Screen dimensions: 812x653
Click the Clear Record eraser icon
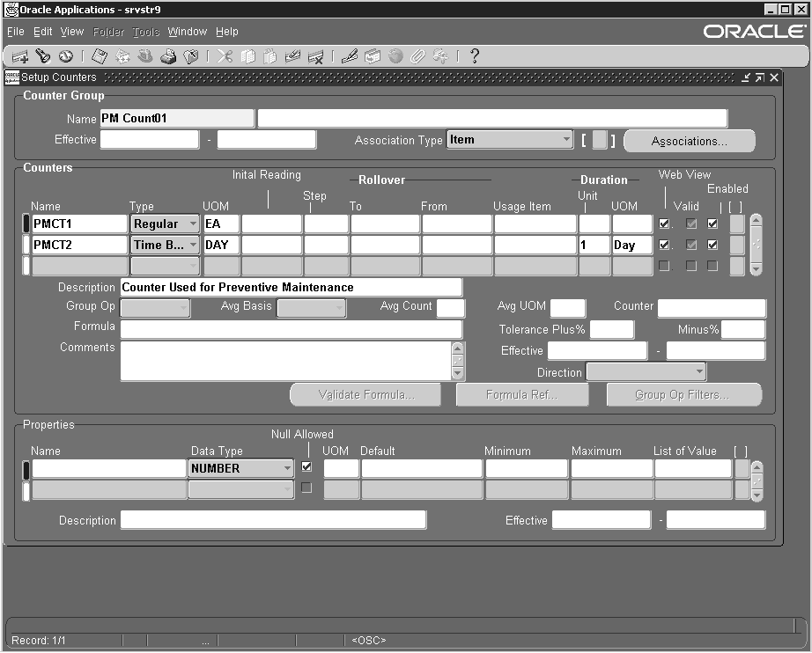(293, 55)
